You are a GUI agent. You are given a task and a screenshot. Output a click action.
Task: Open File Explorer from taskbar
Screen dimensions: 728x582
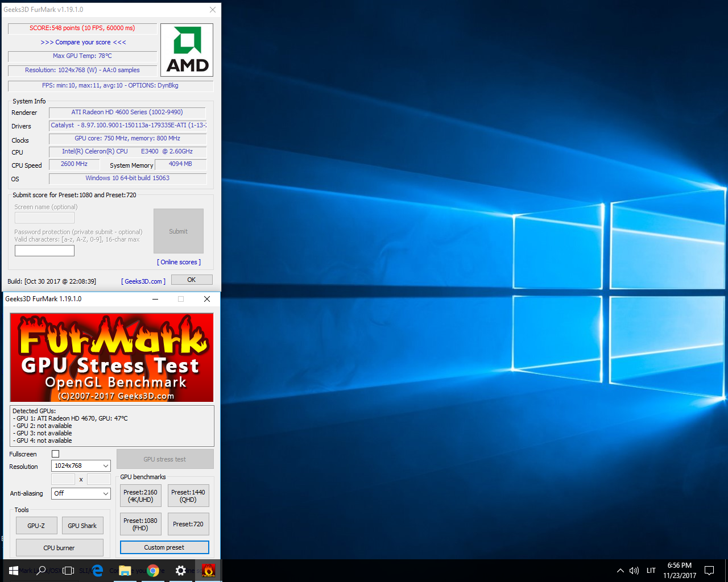(x=125, y=571)
